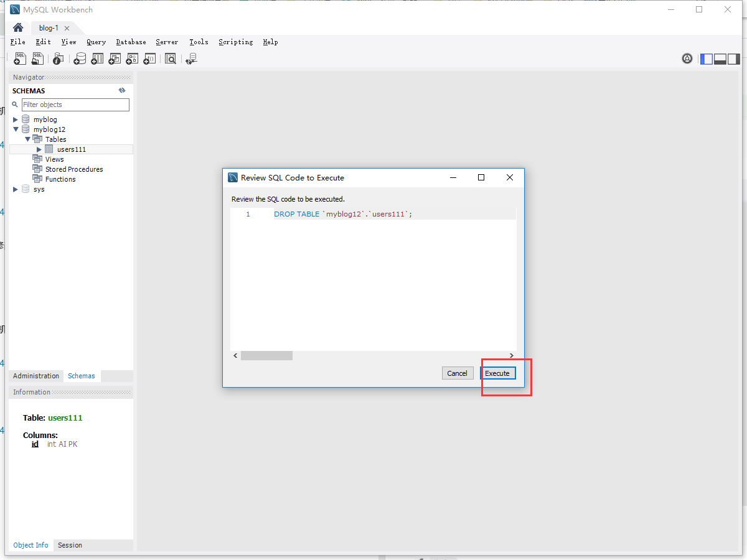
Task: Toggle the bottom output panel
Action: [x=720, y=58]
